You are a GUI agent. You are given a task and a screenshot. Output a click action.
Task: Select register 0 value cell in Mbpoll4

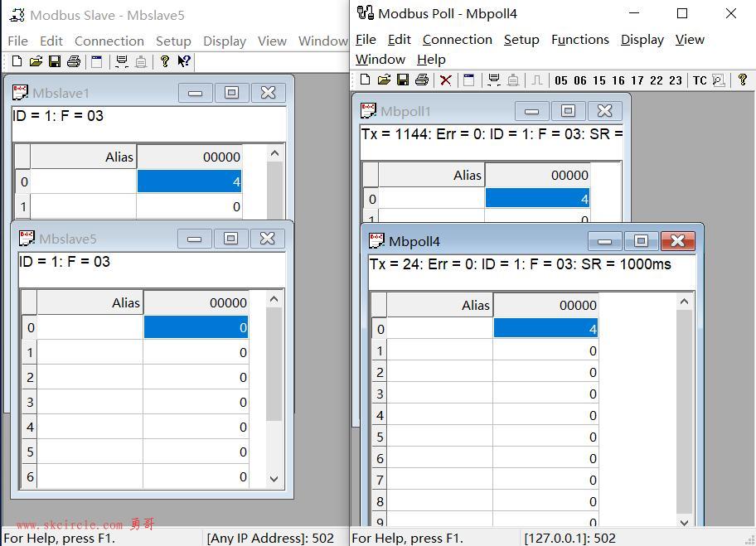pos(545,329)
